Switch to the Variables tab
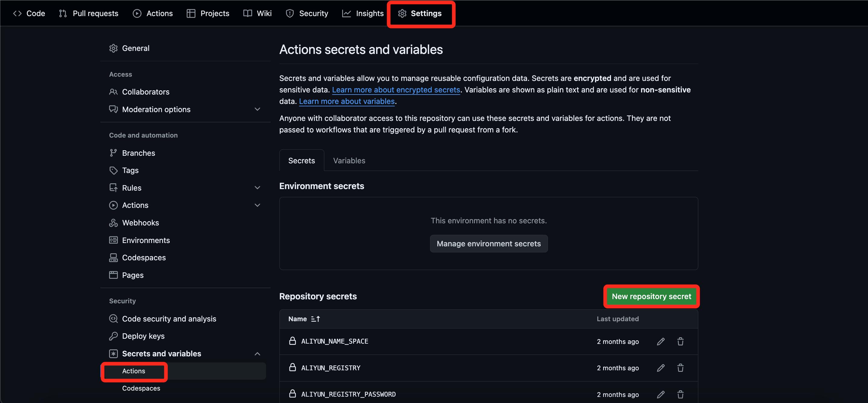Viewport: 868px width, 403px height. click(349, 161)
